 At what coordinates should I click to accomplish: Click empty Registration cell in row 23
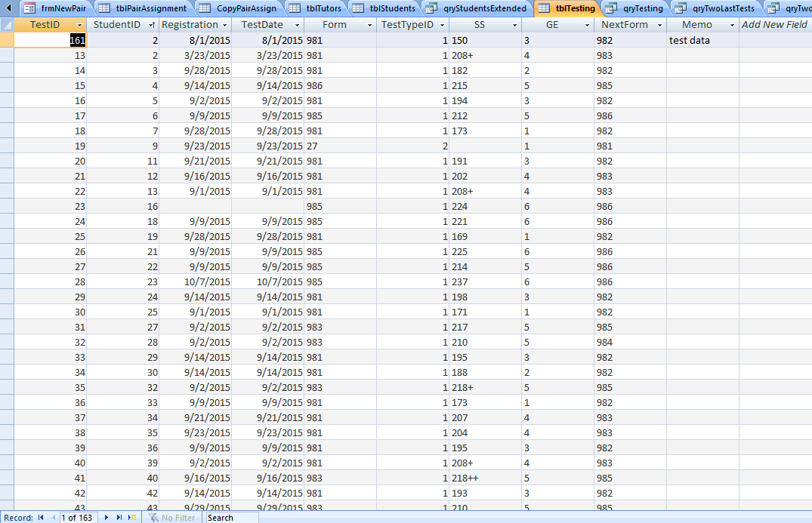tap(195, 206)
